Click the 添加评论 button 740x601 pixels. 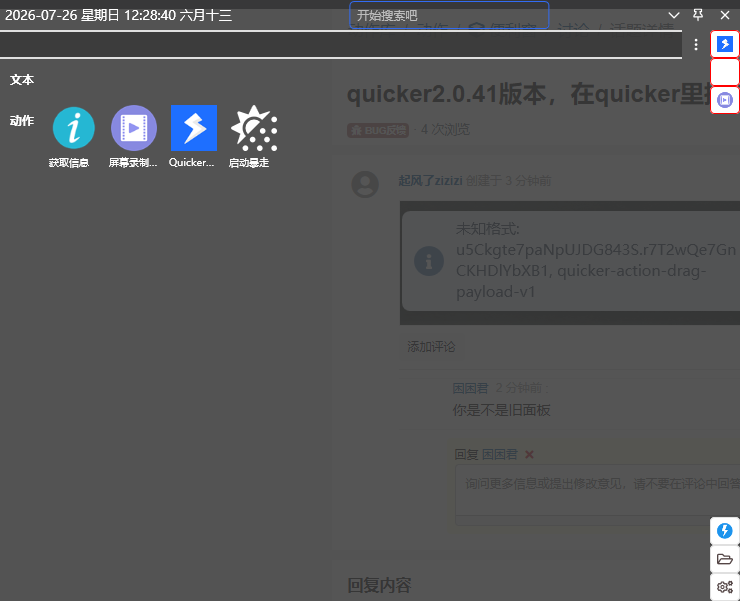click(x=431, y=347)
